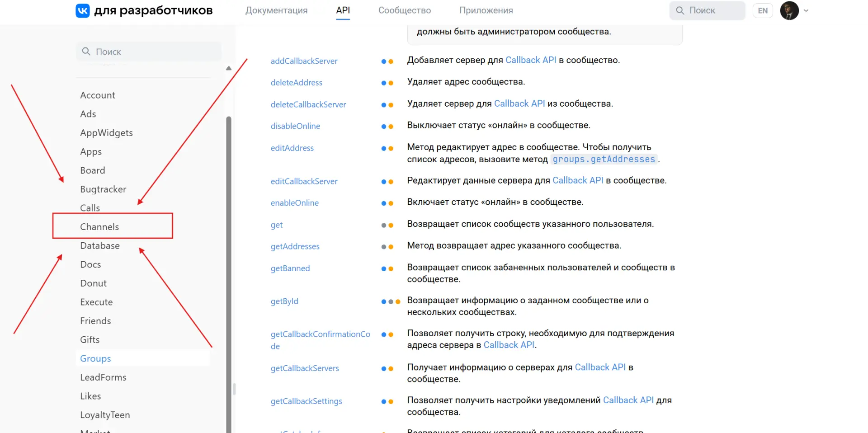Select the API tab

tap(343, 10)
